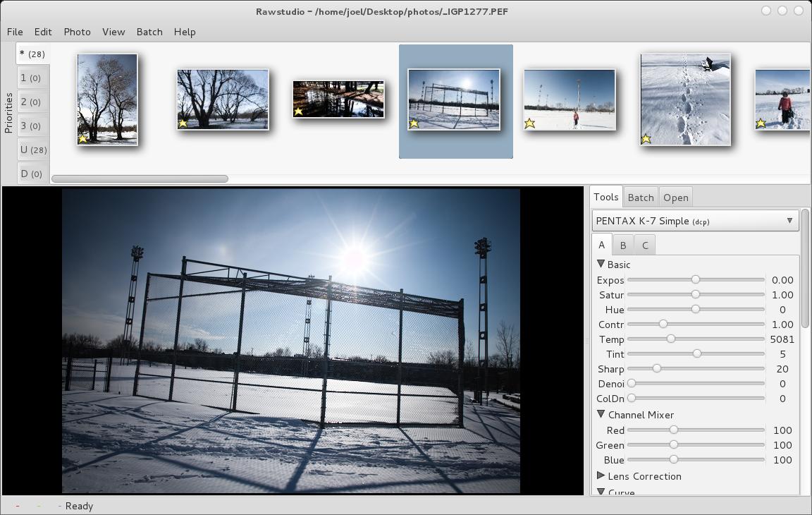This screenshot has height=515, width=812.
Task: Click the main photo preview
Action: click(x=291, y=341)
